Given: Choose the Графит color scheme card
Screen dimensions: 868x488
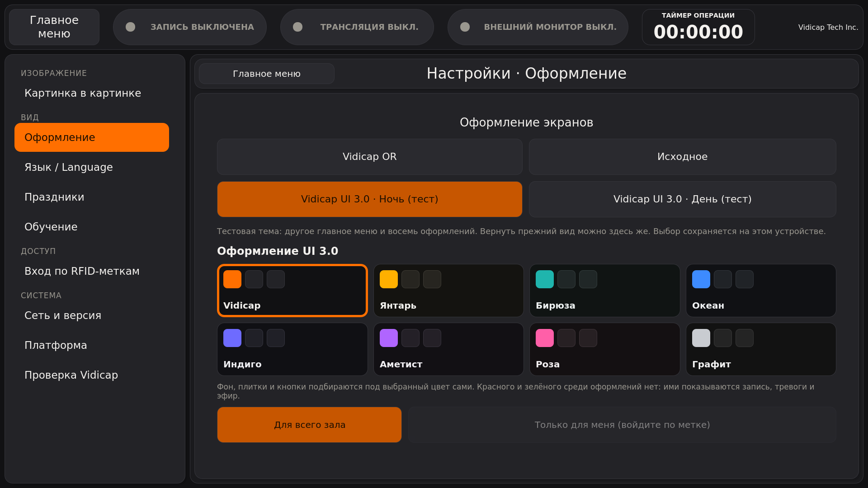Looking at the screenshot, I should pos(761,349).
